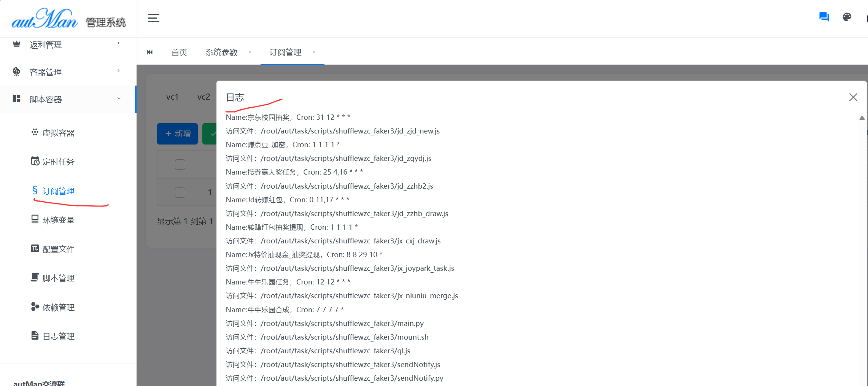The height and width of the screenshot is (386, 868).
Task: Click the 日志 dialog title
Action: click(x=235, y=98)
